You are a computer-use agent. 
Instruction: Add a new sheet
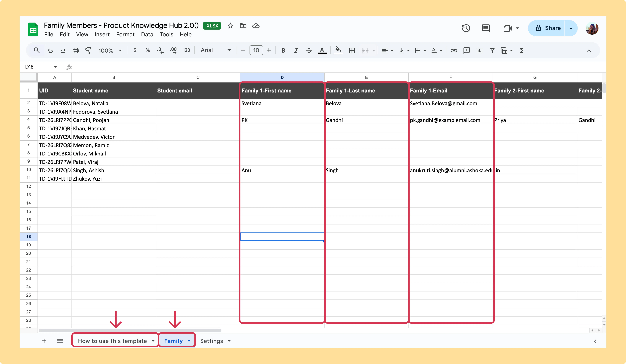[44, 341]
